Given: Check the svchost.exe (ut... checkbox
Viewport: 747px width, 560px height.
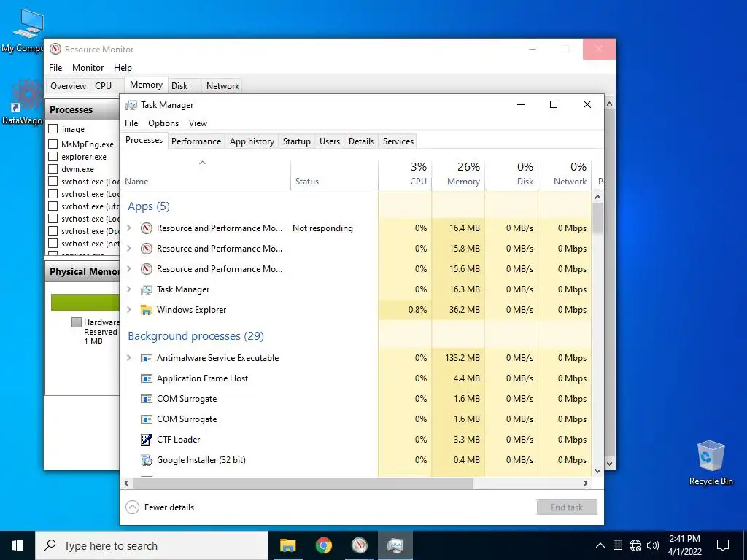Looking at the screenshot, I should [53, 206].
